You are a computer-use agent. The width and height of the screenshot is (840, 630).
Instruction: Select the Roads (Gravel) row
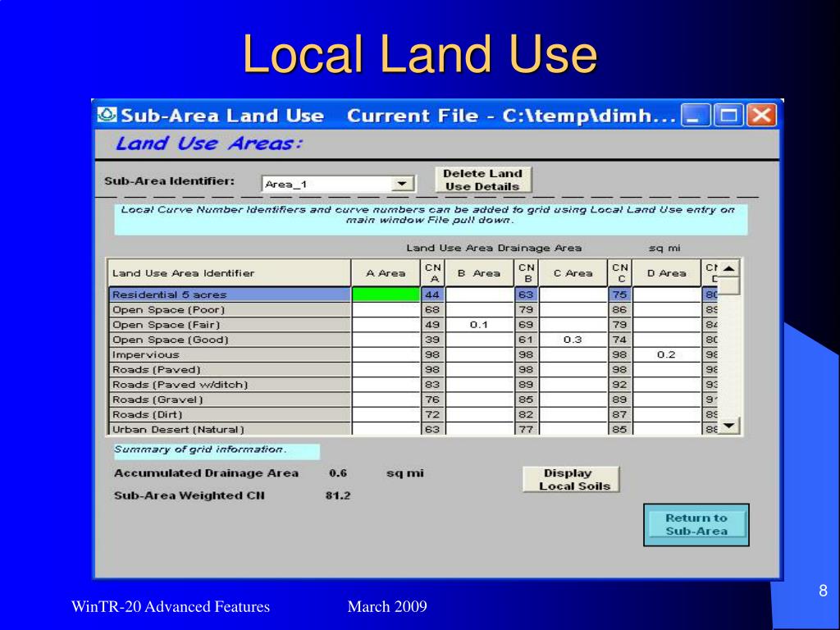(230, 399)
